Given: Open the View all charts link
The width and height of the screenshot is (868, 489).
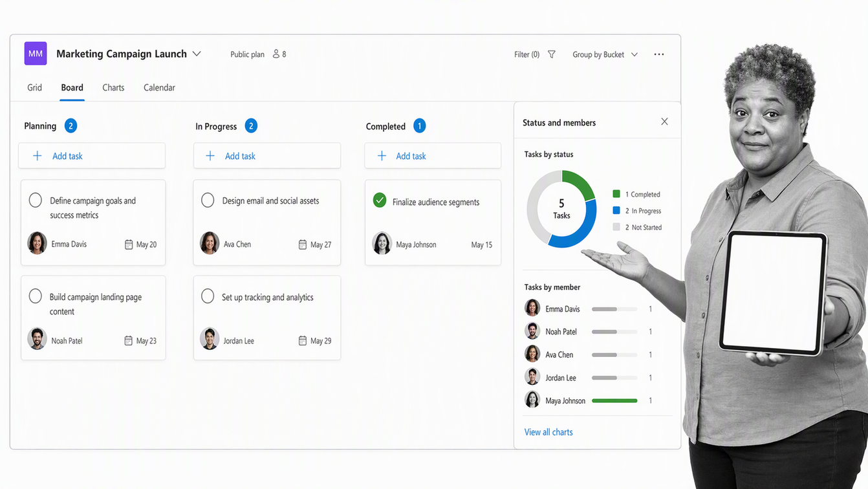Looking at the screenshot, I should 548,432.
